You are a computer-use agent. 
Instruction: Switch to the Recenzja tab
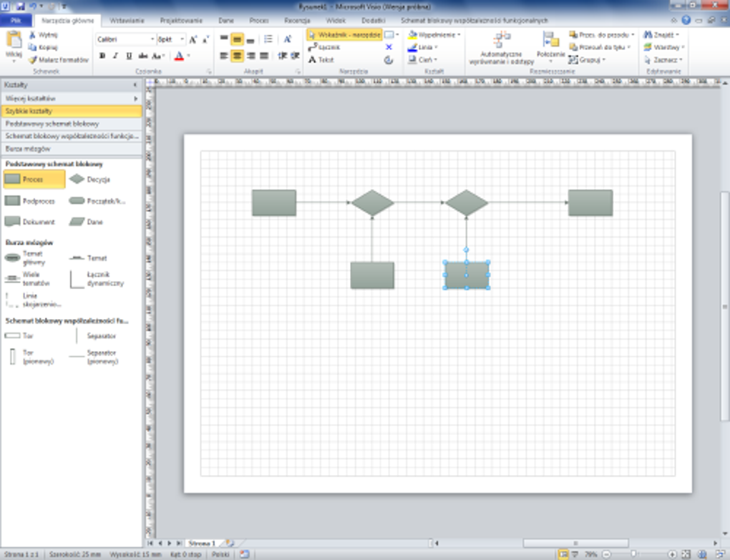click(297, 21)
